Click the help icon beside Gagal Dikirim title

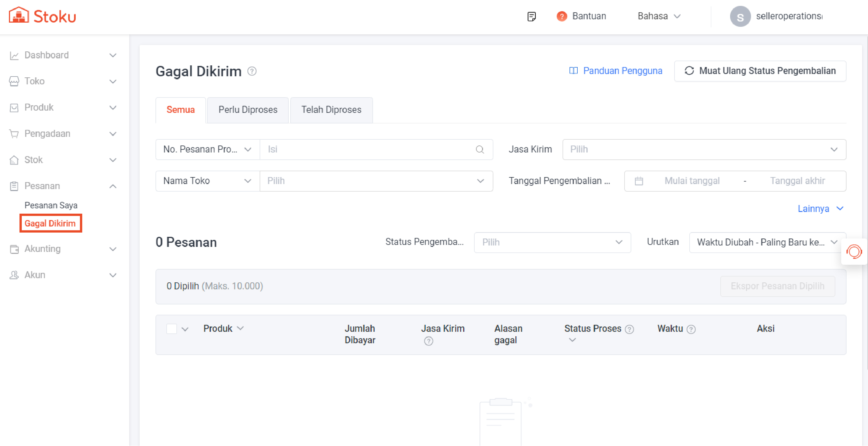[x=252, y=71]
